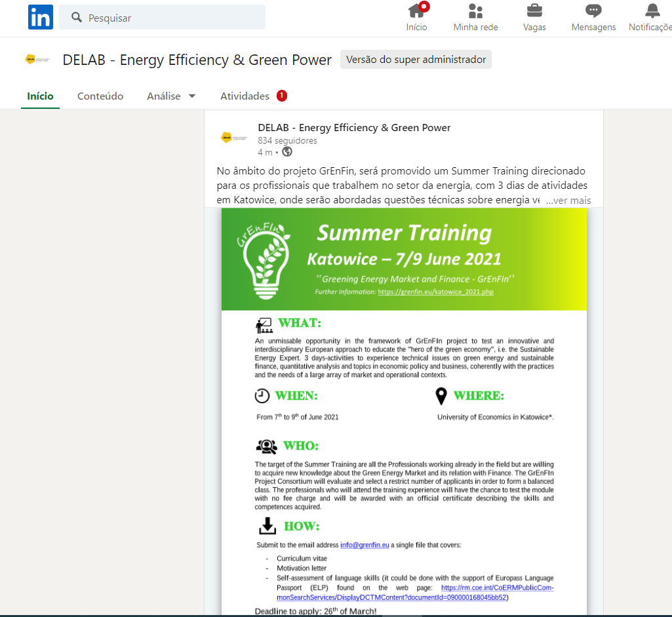672x617 pixels.
Task: Click the HOW download arrow icon
Action: [267, 526]
